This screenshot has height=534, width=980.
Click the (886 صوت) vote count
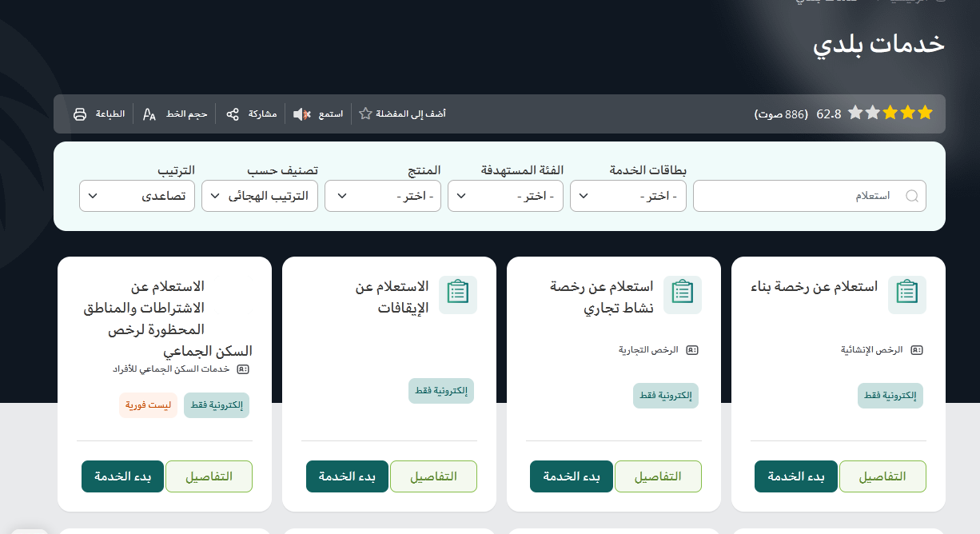pyautogui.click(x=781, y=114)
